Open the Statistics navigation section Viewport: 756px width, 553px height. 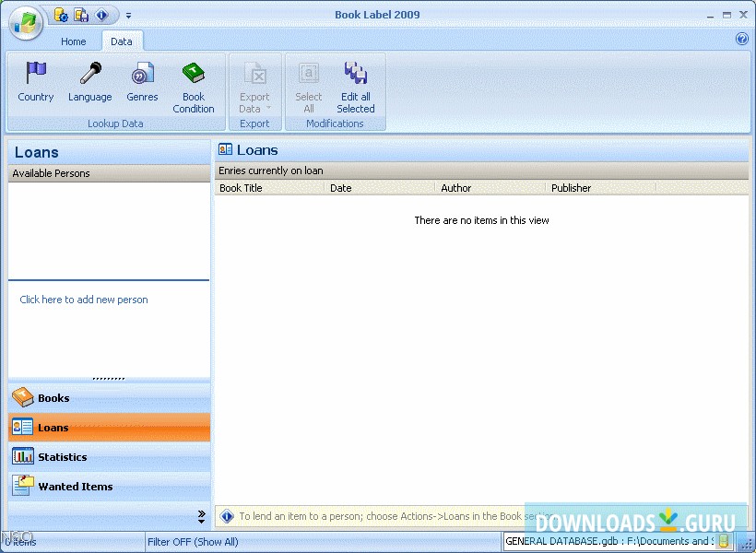(109, 456)
